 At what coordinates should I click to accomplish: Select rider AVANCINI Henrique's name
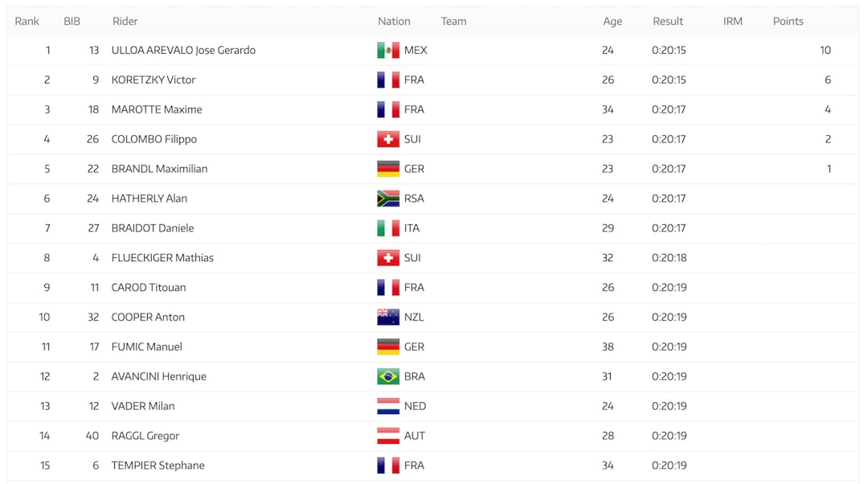pyautogui.click(x=159, y=376)
